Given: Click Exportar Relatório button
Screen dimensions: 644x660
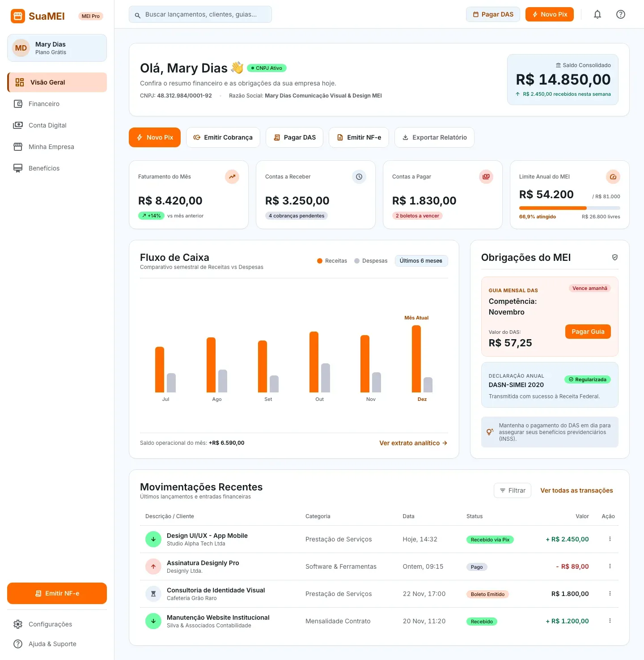Looking at the screenshot, I should 434,137.
